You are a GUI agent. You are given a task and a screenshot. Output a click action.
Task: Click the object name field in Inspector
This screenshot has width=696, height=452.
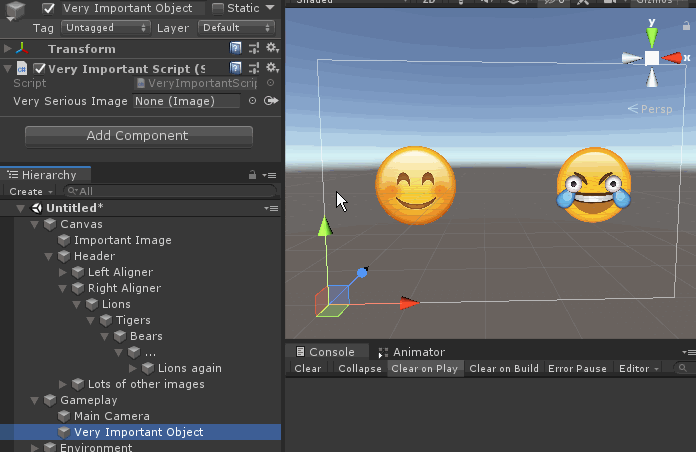click(x=132, y=8)
